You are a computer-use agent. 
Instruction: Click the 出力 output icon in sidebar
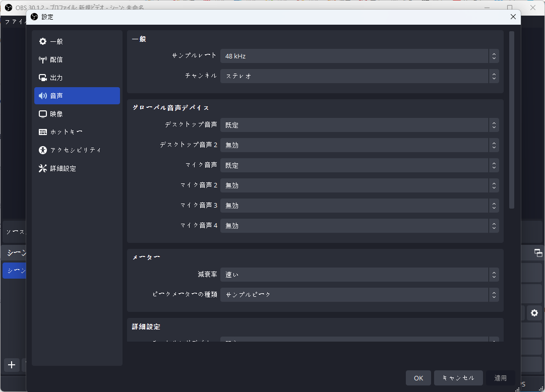pyautogui.click(x=43, y=78)
